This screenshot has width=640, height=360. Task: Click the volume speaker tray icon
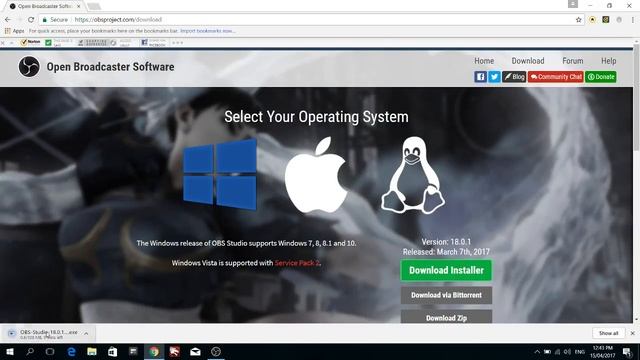pyautogui.click(x=567, y=352)
